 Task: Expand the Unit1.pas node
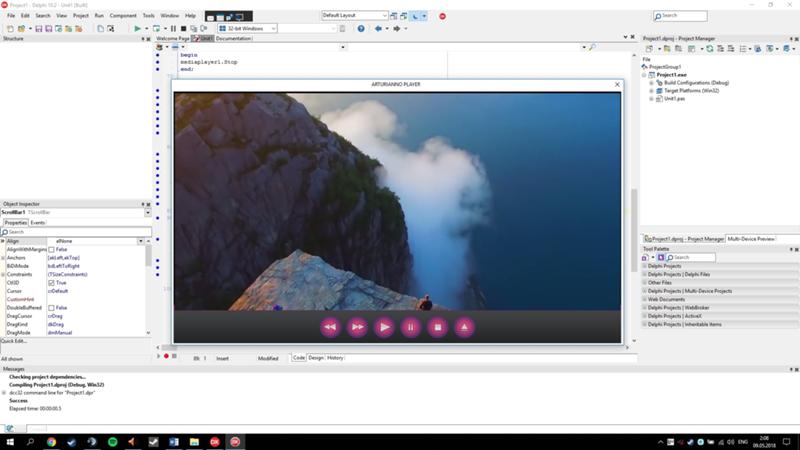[651, 99]
